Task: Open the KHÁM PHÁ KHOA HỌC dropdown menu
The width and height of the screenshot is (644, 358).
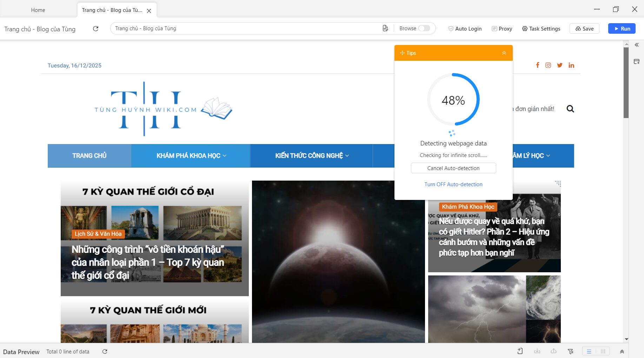Action: coord(190,156)
